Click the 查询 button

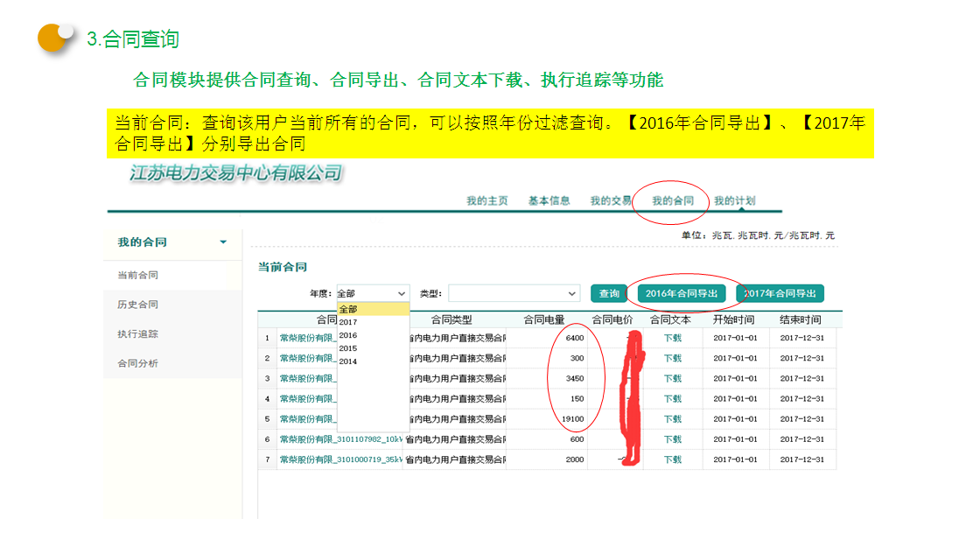pyautogui.click(x=609, y=294)
